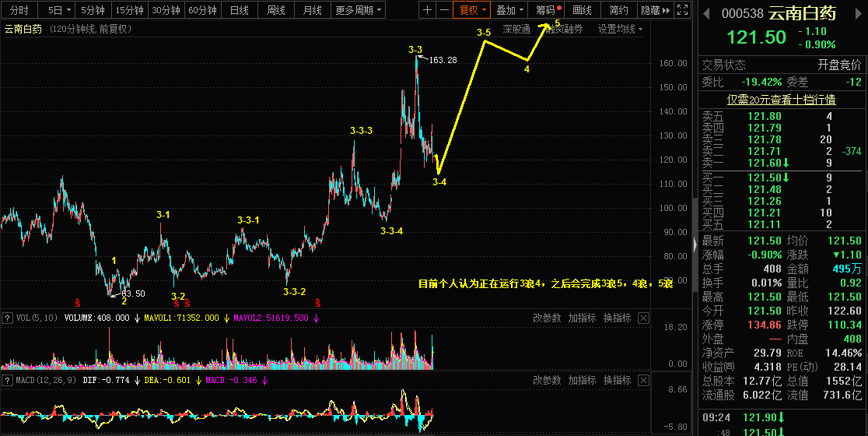868x436 pixels.
Task: Click the 跌停 value 110.34
Action: coord(845,325)
